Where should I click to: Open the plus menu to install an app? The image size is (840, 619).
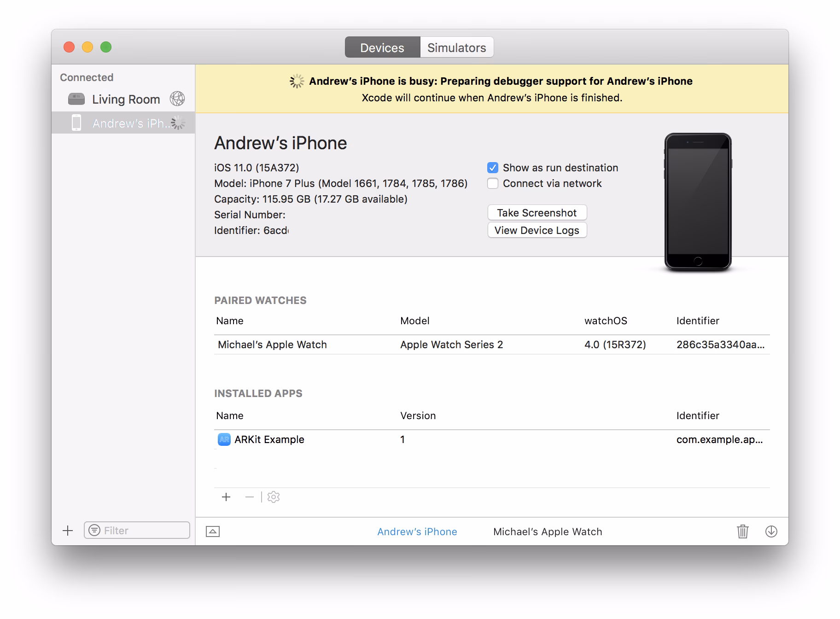[226, 497]
